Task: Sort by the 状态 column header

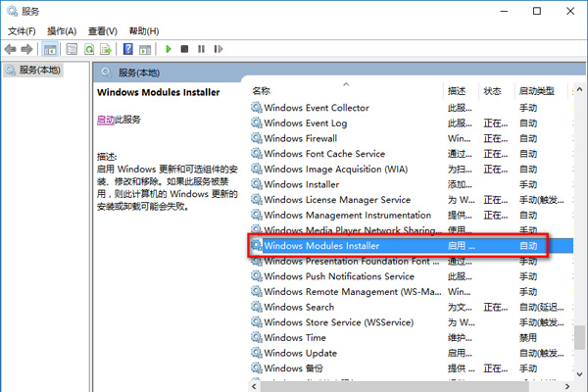Action: click(492, 90)
